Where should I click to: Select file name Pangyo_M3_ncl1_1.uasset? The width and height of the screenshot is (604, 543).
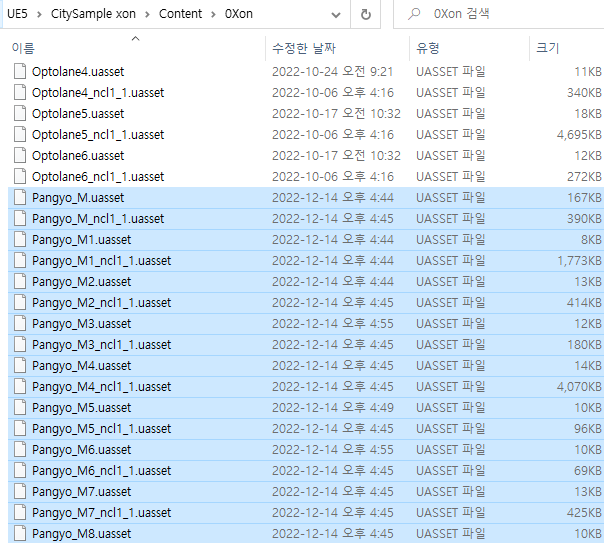(101, 344)
